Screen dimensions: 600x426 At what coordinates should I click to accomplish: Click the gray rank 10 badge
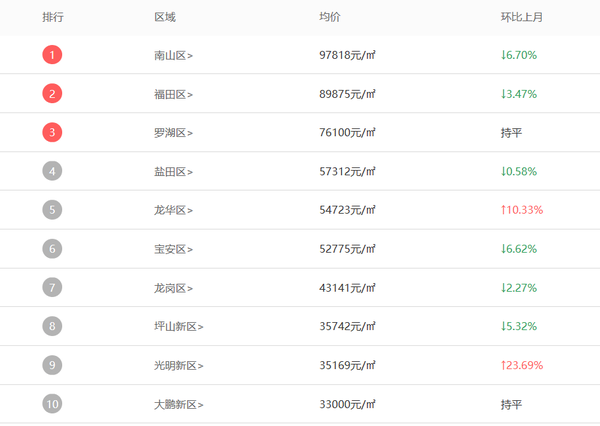coord(52,404)
